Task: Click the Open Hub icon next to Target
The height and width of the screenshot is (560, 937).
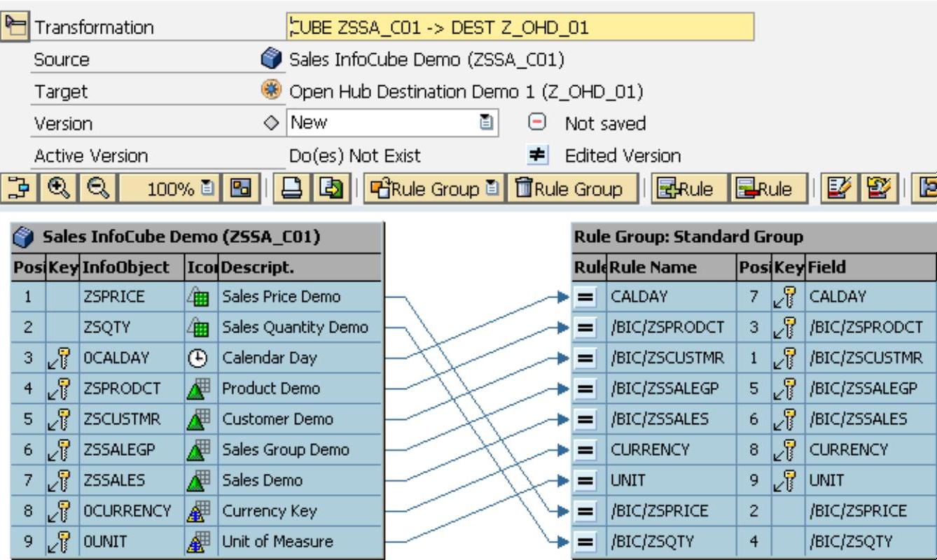Action: [271, 91]
